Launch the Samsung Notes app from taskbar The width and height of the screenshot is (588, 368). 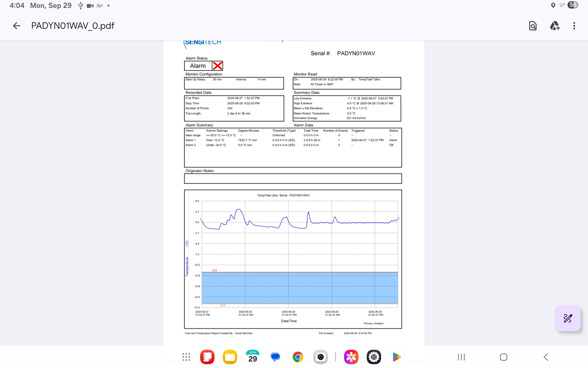pyautogui.click(x=207, y=357)
